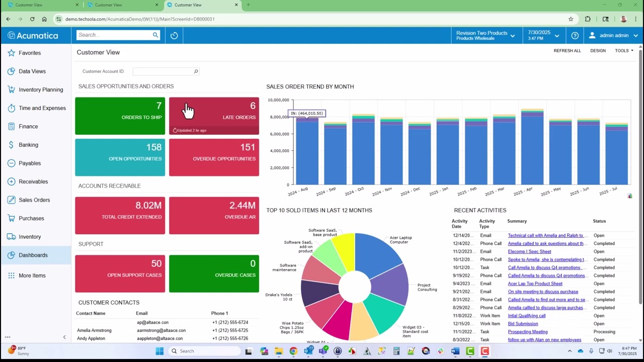Show hidden system tray icons
Image resolution: width=644 pixels, height=362 pixels.
570,351
